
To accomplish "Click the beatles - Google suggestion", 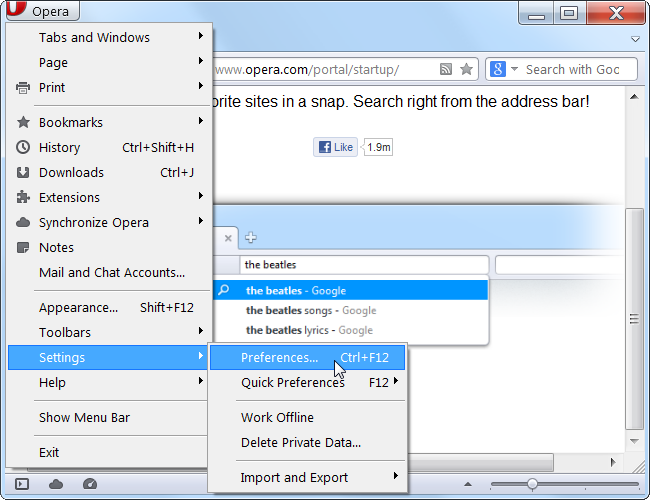I will pyautogui.click(x=351, y=290).
